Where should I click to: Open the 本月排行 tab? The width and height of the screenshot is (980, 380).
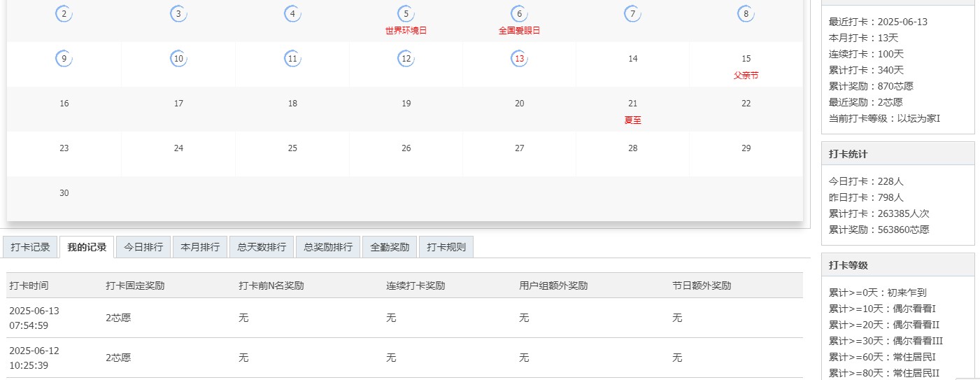200,247
